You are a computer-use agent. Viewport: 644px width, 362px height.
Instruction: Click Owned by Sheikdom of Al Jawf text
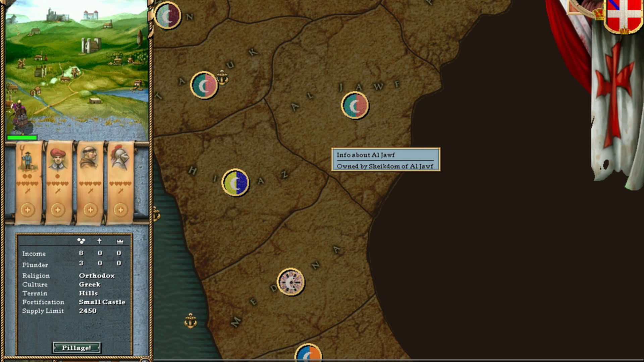click(385, 166)
